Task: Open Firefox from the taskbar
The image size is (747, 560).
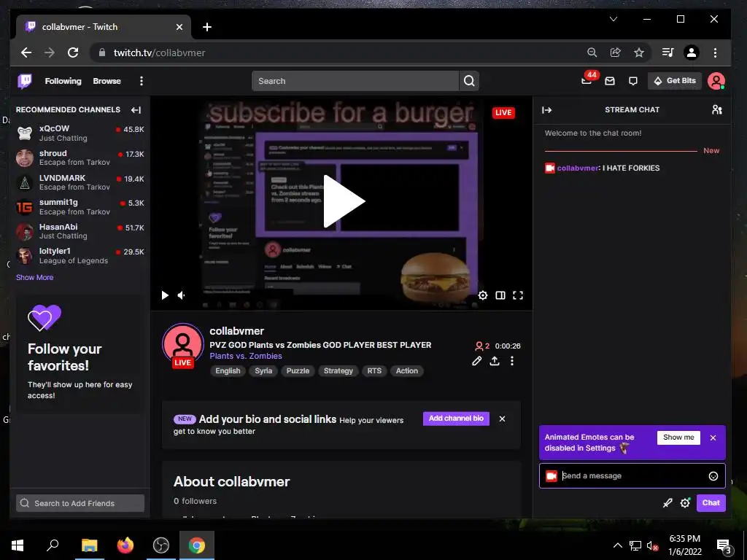Action: pos(125,545)
